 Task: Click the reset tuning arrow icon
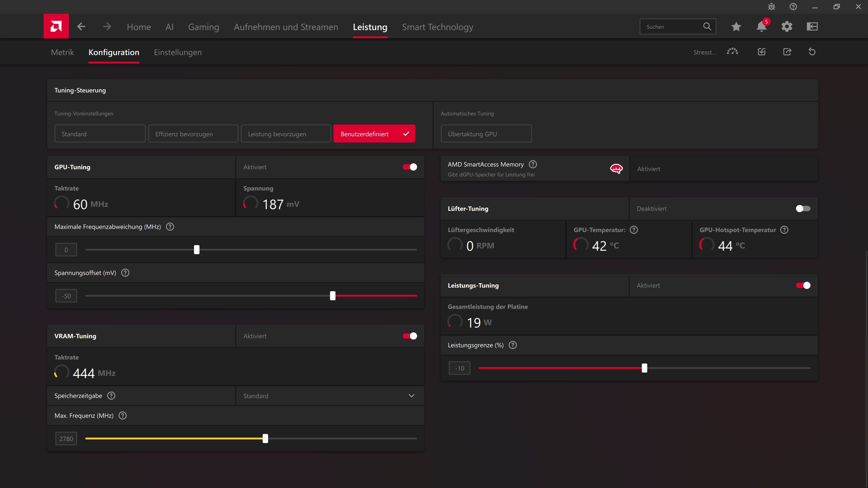[812, 52]
